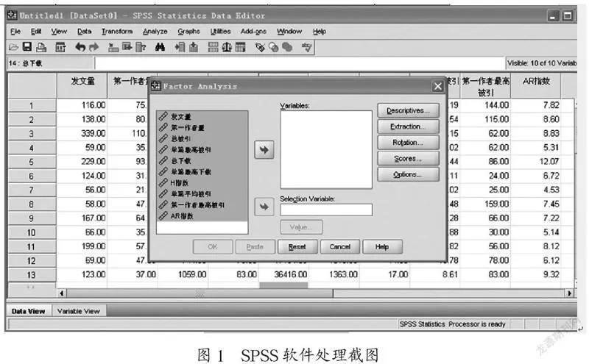
Task: Click the Insert Variable toolbar icon
Action: point(194,47)
